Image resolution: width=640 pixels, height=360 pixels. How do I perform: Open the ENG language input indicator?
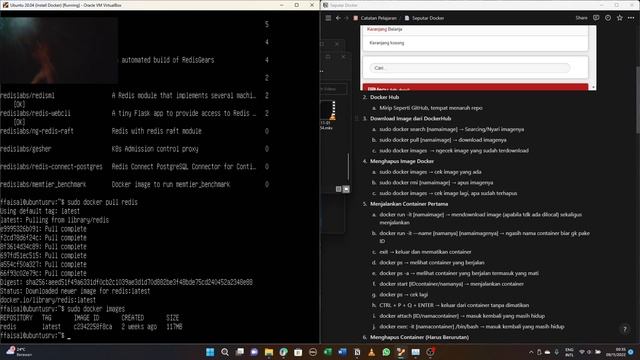click(569, 352)
